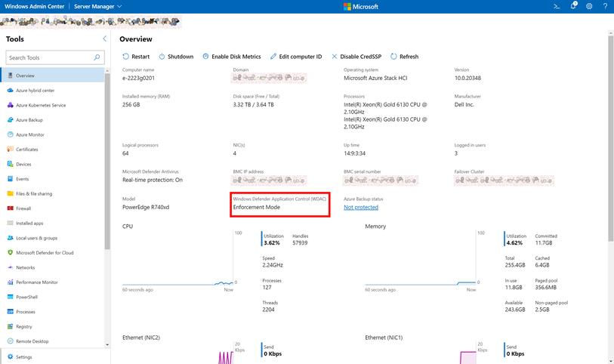Image resolution: width=614 pixels, height=364 pixels.
Task: Click the Ethernet (NIC1) heading
Action: pyautogui.click(x=384, y=338)
